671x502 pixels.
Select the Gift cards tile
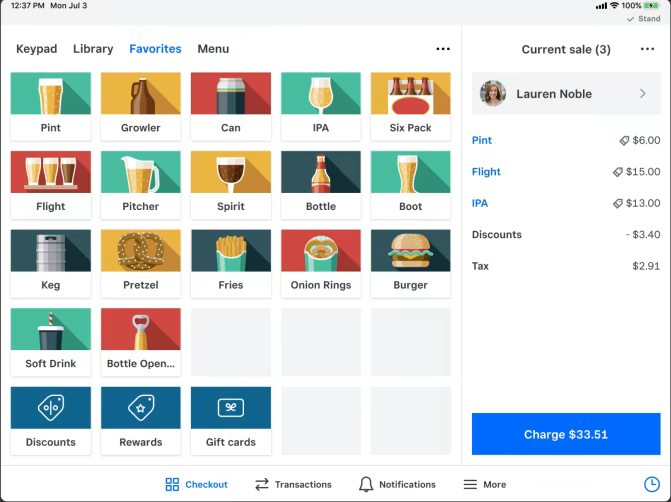(230, 420)
